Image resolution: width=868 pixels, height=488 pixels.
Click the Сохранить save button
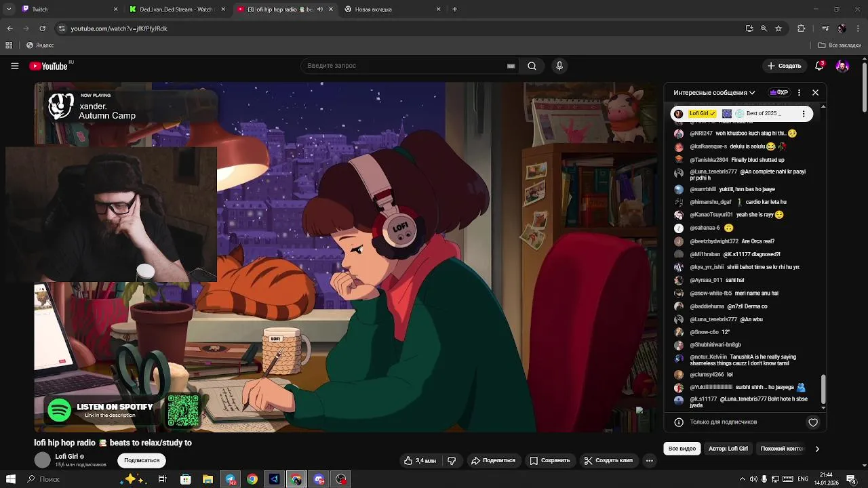[550, 460]
